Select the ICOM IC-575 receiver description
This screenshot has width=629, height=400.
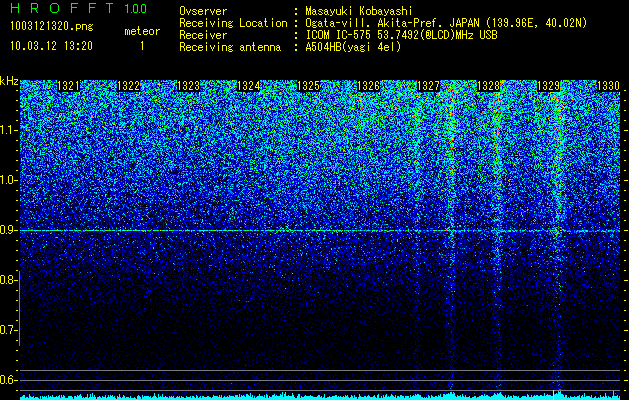pyautogui.click(x=401, y=35)
